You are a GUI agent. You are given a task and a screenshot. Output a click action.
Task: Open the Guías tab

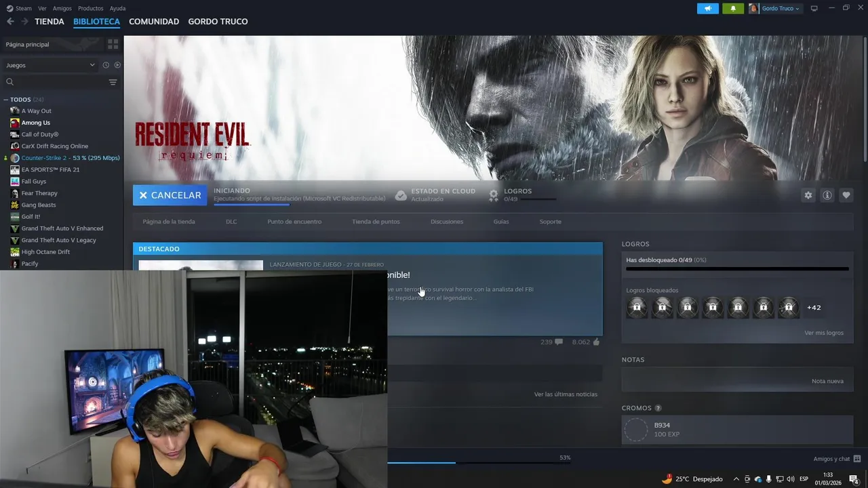tap(501, 222)
